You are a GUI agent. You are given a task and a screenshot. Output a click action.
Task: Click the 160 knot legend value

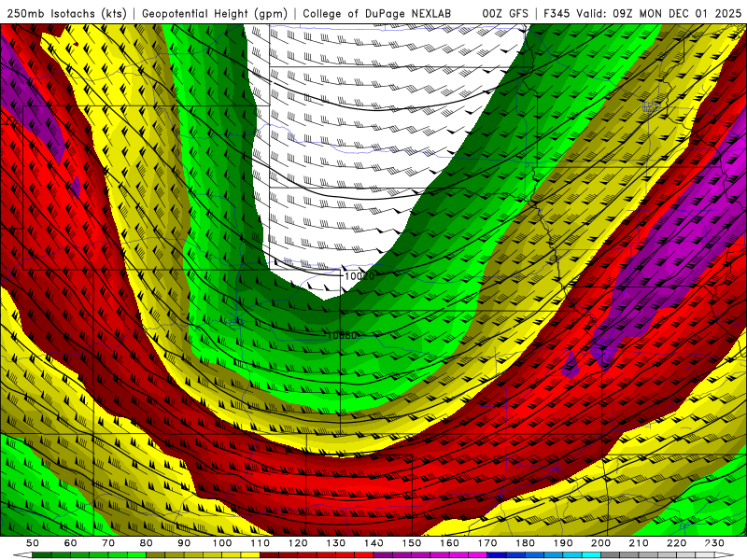click(450, 543)
